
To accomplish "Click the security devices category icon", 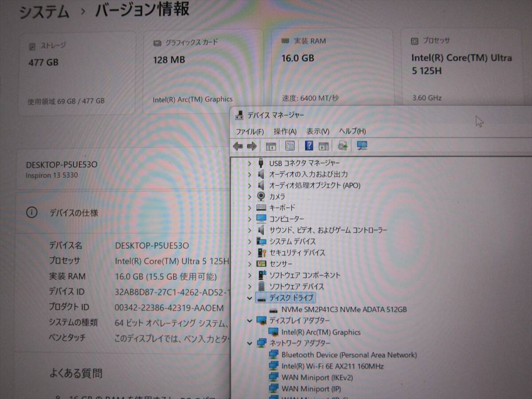I will coord(262,253).
